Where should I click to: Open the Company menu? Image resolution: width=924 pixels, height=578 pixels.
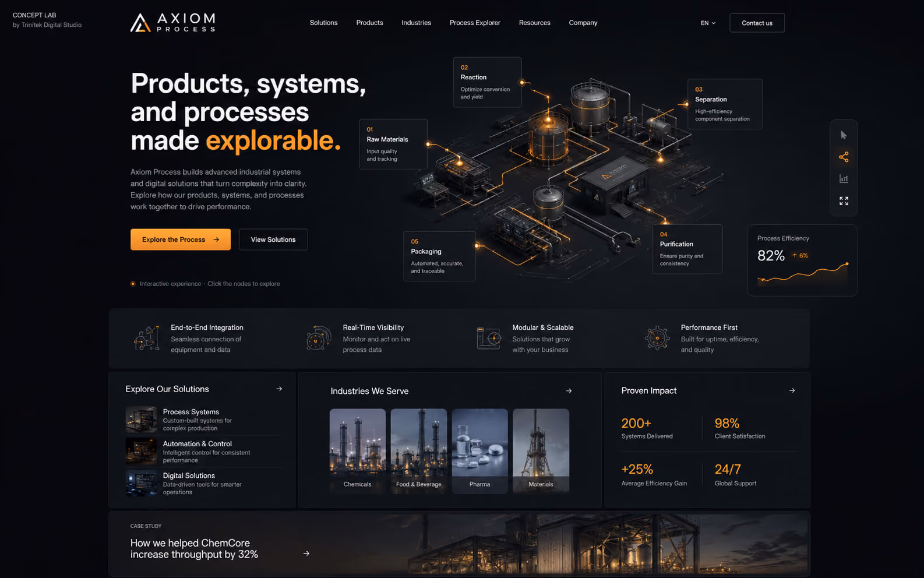[x=583, y=23]
